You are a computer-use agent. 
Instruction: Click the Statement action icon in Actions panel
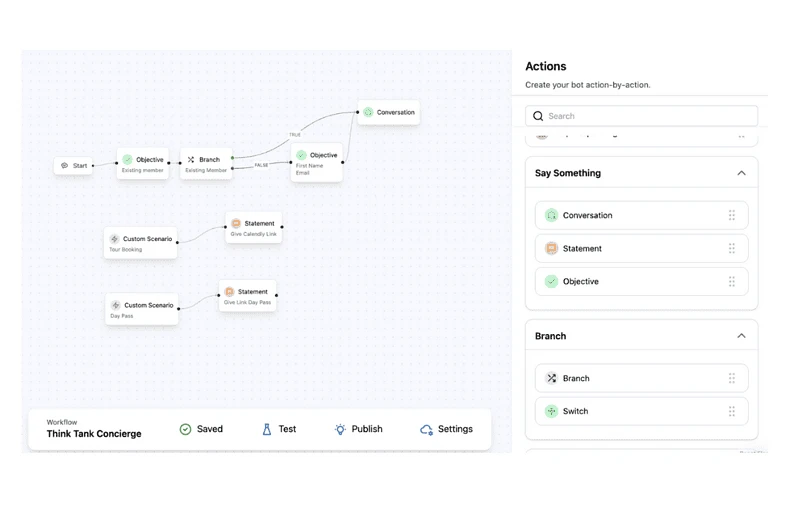coord(551,248)
